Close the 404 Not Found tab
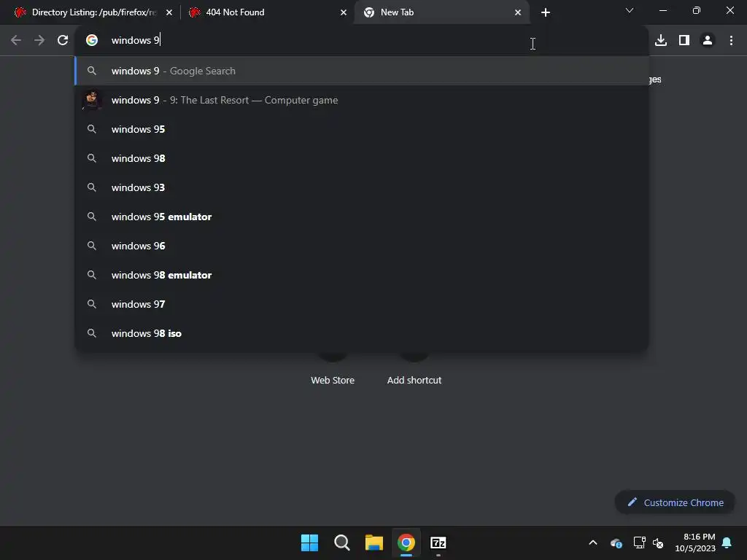The width and height of the screenshot is (747, 560). coord(344,12)
